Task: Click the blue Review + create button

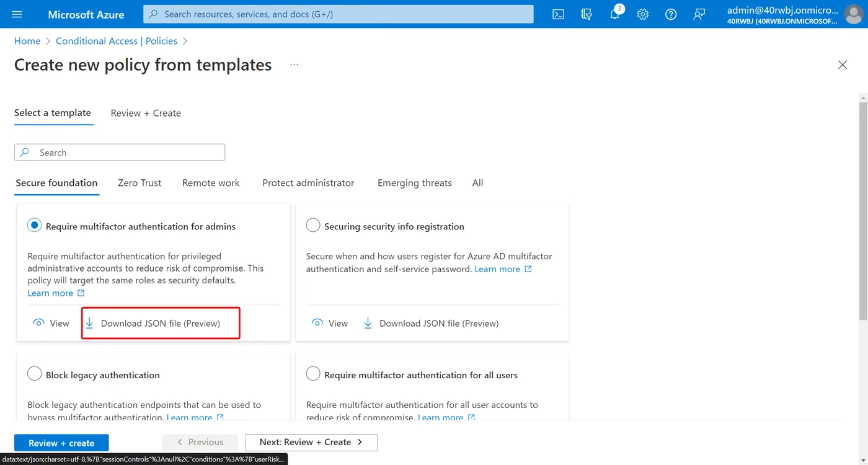Action: [61, 443]
